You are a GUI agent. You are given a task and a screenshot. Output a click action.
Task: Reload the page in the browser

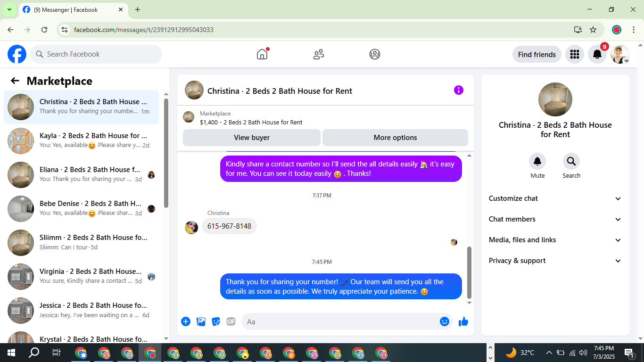[44, 30]
